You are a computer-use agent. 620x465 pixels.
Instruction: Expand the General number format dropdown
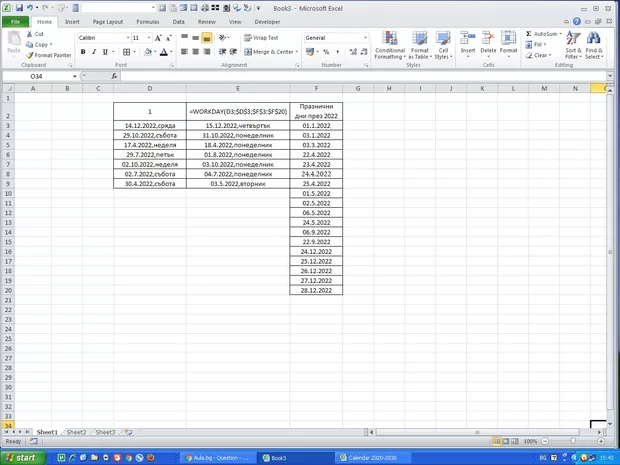[x=365, y=38]
